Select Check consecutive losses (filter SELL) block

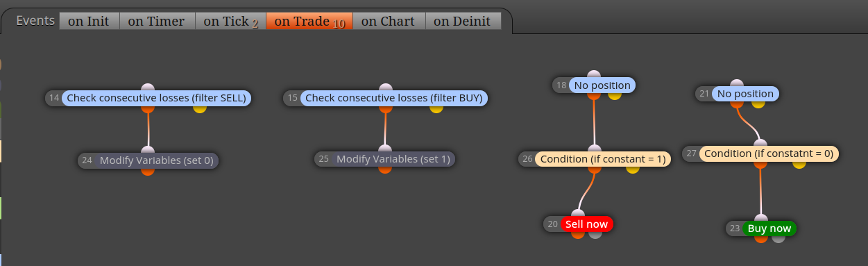(x=156, y=98)
